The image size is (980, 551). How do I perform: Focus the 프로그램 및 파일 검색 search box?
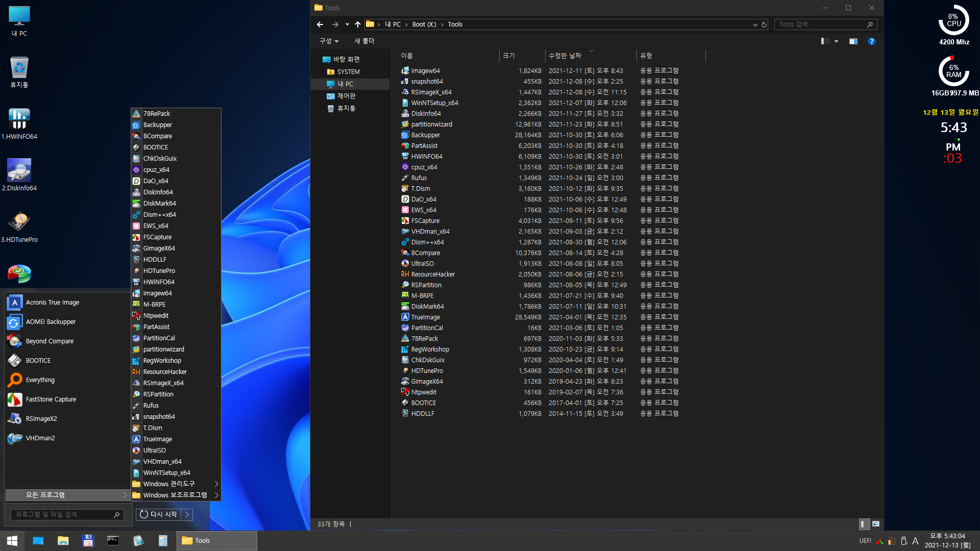[67, 514]
